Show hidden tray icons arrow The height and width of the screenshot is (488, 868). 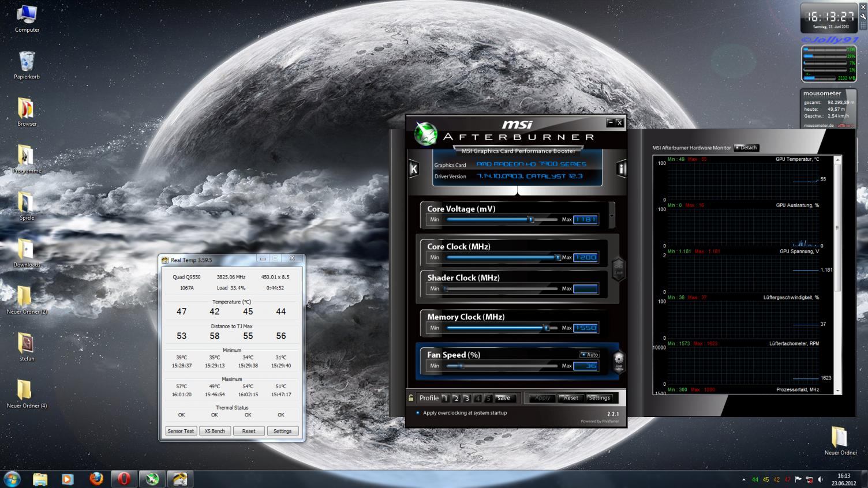(x=743, y=479)
